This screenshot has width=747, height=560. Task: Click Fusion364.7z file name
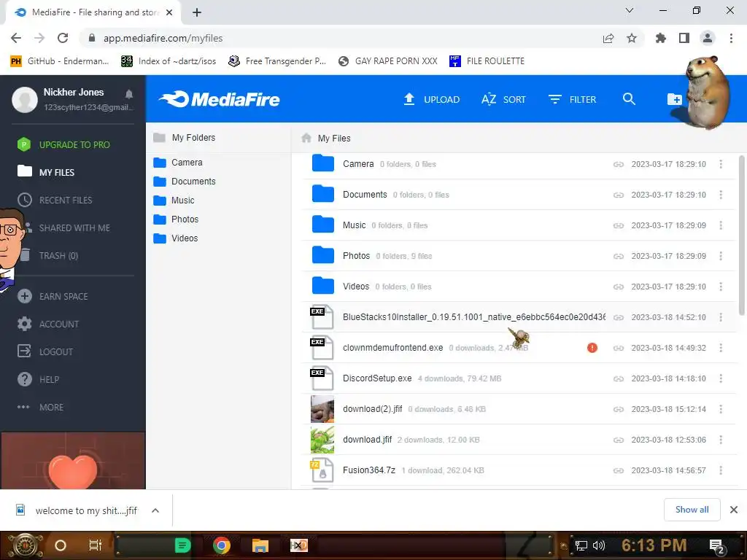pos(369,470)
